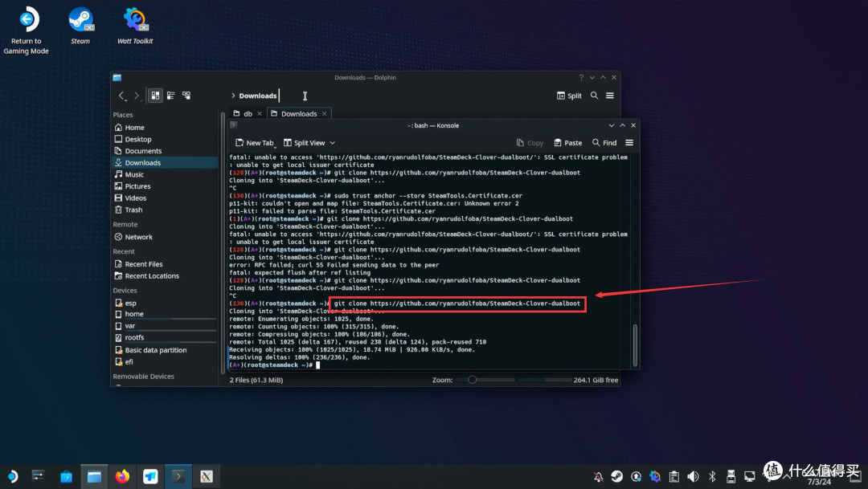Expand Split View dropdown arrow
The image size is (868, 489).
pos(332,143)
